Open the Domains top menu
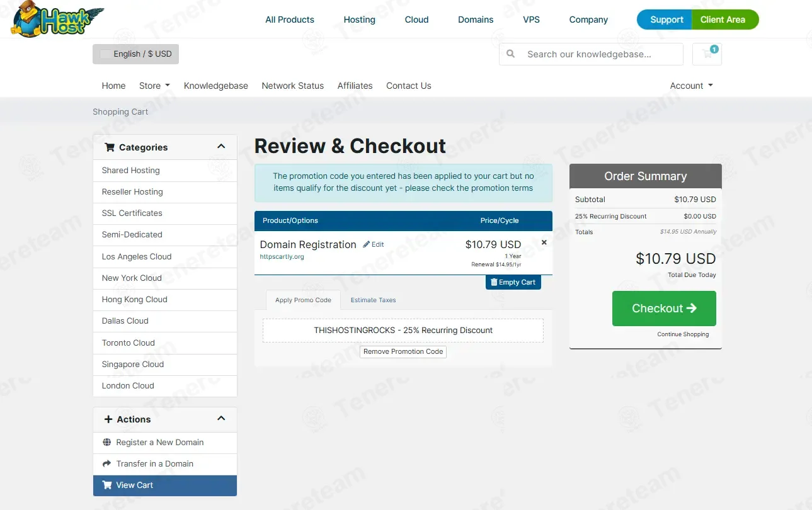The image size is (812, 510). tap(476, 20)
